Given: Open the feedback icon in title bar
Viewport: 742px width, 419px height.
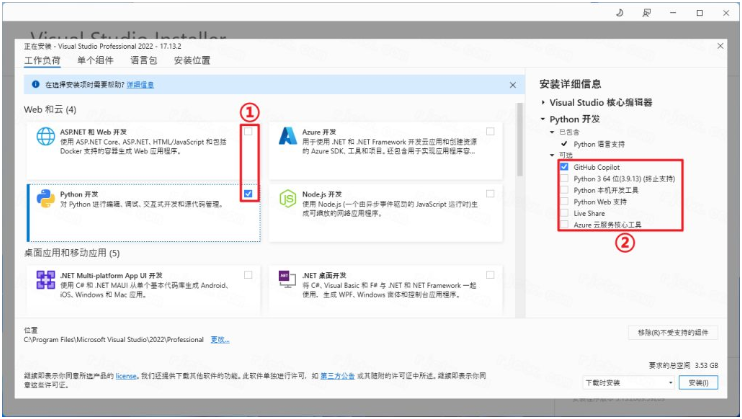Looking at the screenshot, I should pyautogui.click(x=646, y=13).
